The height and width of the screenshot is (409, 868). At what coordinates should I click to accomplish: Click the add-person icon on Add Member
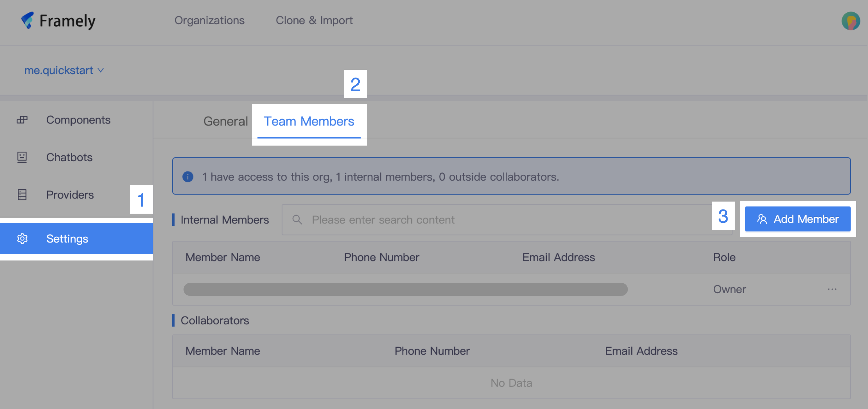[x=761, y=219]
